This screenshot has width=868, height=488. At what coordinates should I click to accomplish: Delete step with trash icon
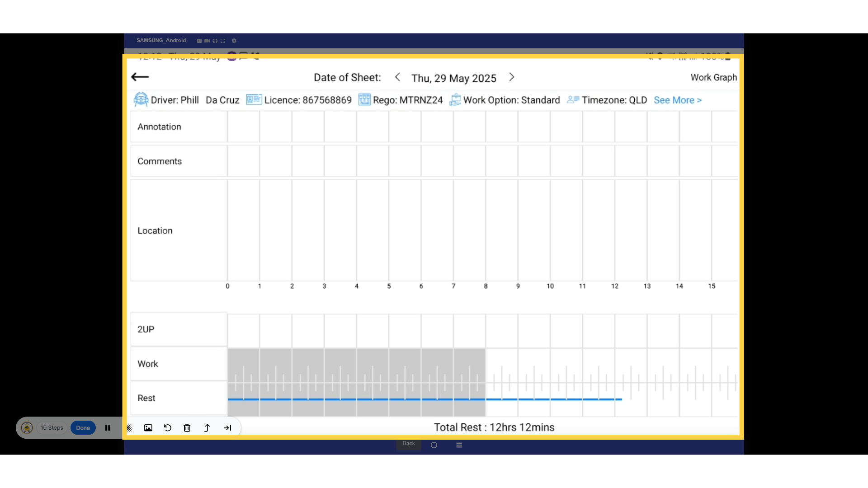[x=187, y=428]
